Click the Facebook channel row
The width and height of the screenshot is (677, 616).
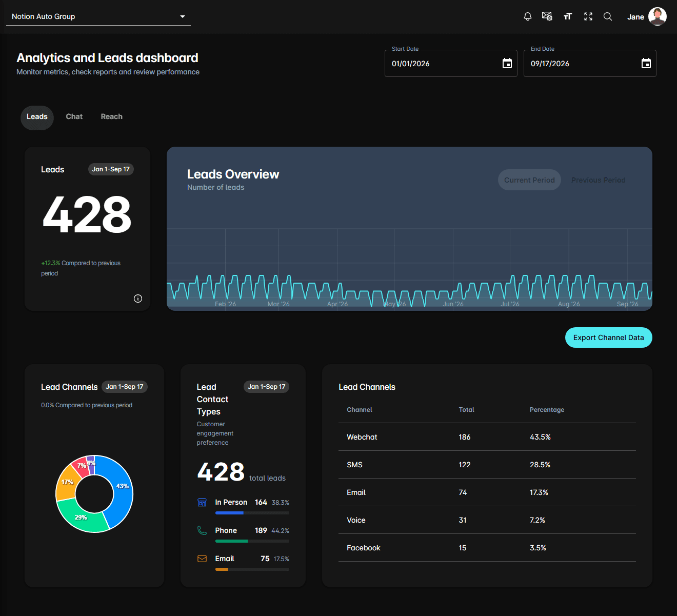tap(487, 548)
